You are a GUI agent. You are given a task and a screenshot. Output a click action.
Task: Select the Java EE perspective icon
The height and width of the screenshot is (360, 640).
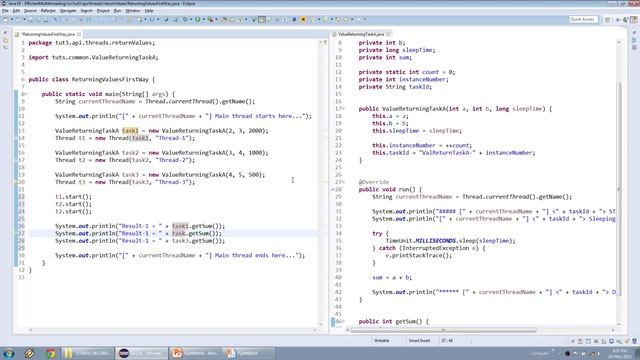point(634,20)
